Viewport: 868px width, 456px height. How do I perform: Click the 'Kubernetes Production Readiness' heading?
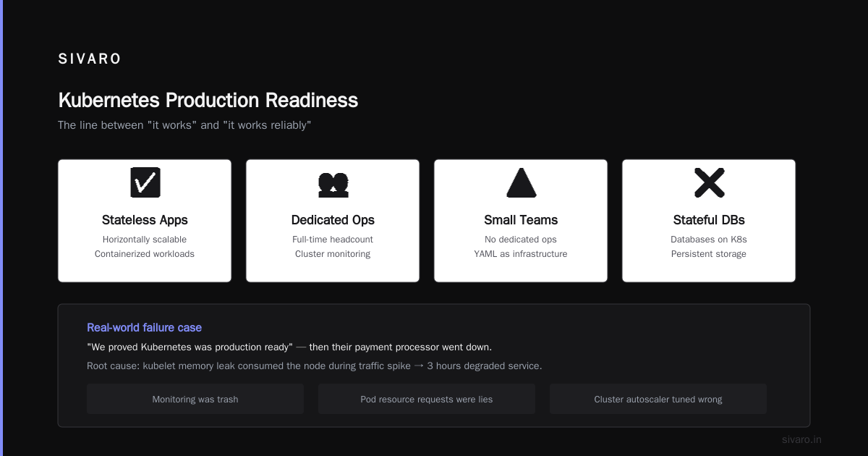click(208, 100)
